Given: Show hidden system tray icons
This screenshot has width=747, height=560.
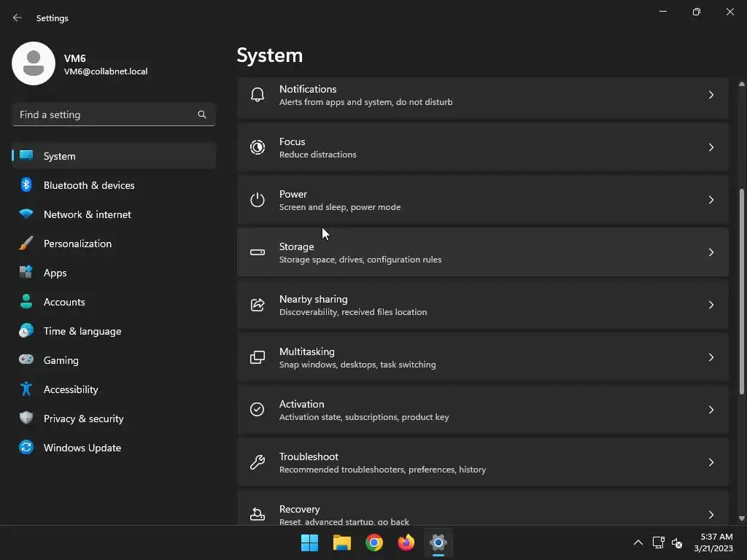Looking at the screenshot, I should point(638,542).
